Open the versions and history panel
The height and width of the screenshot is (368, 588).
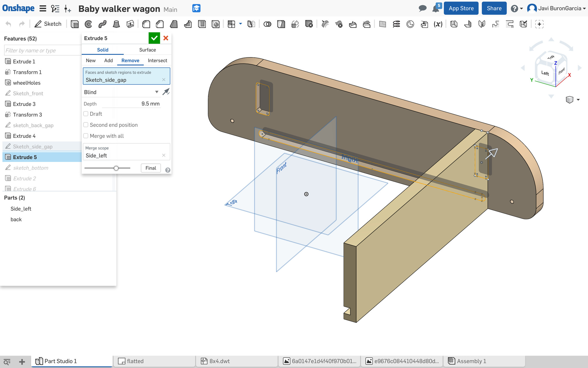tap(55, 9)
